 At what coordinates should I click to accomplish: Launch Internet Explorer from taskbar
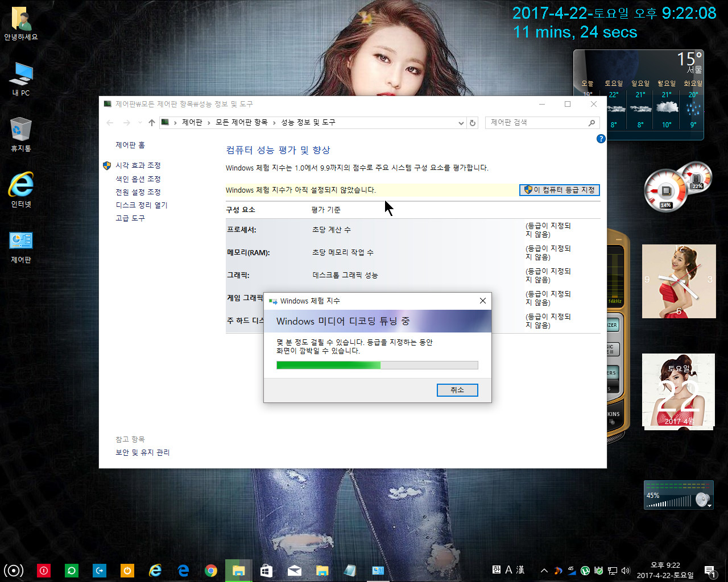pyautogui.click(x=155, y=570)
